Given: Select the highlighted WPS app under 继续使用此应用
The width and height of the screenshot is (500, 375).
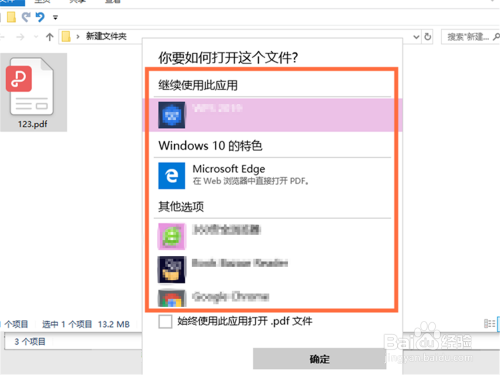Looking at the screenshot, I should 272,115.
